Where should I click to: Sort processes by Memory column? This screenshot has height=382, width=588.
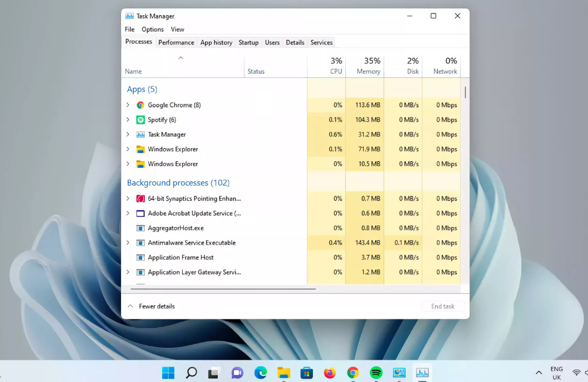365,66
